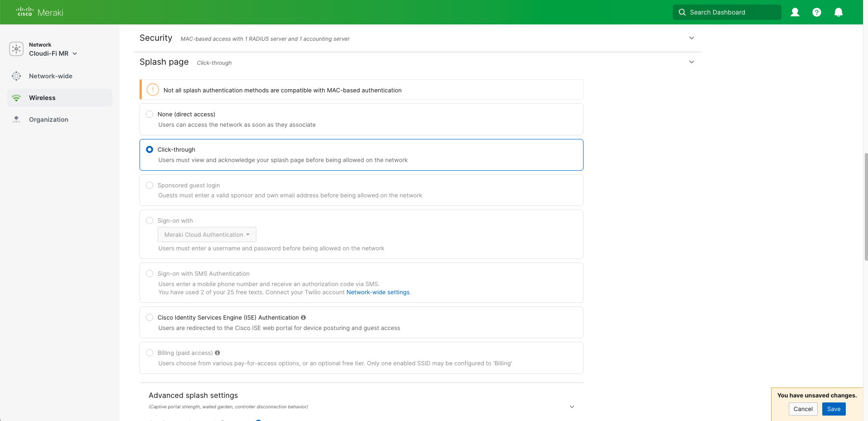Click the Network-wide crosshair icon
The height and width of the screenshot is (421, 868).
click(x=16, y=76)
